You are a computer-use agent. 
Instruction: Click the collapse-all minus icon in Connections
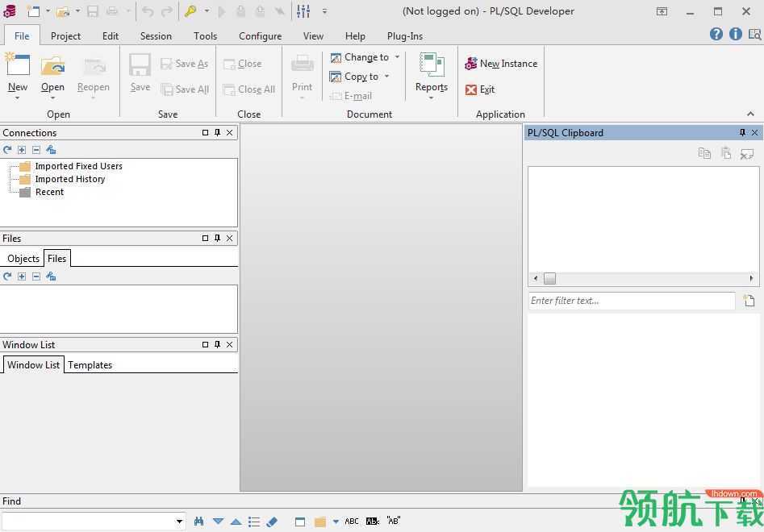click(x=36, y=150)
